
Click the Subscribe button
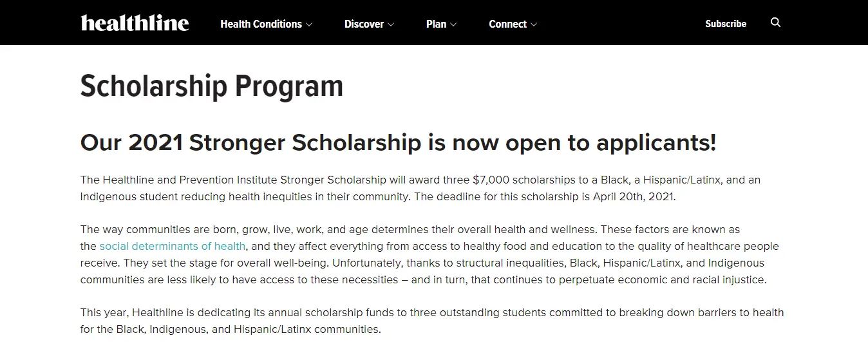(x=725, y=24)
